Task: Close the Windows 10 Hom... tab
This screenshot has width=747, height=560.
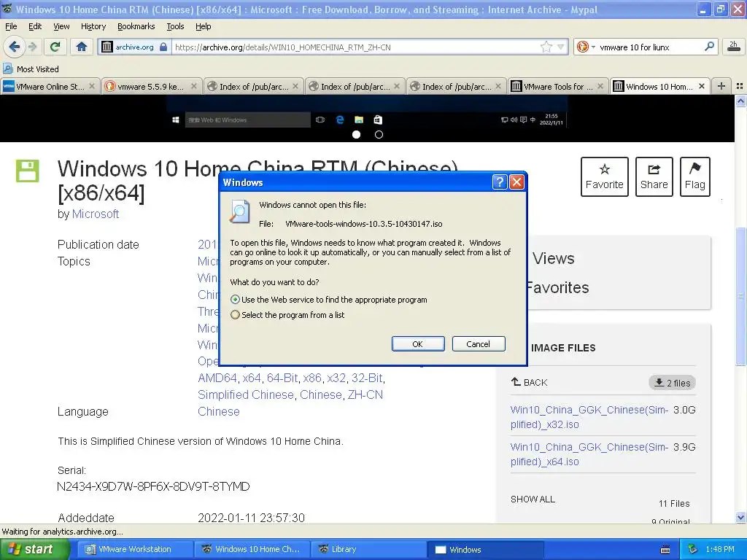Action: click(701, 86)
